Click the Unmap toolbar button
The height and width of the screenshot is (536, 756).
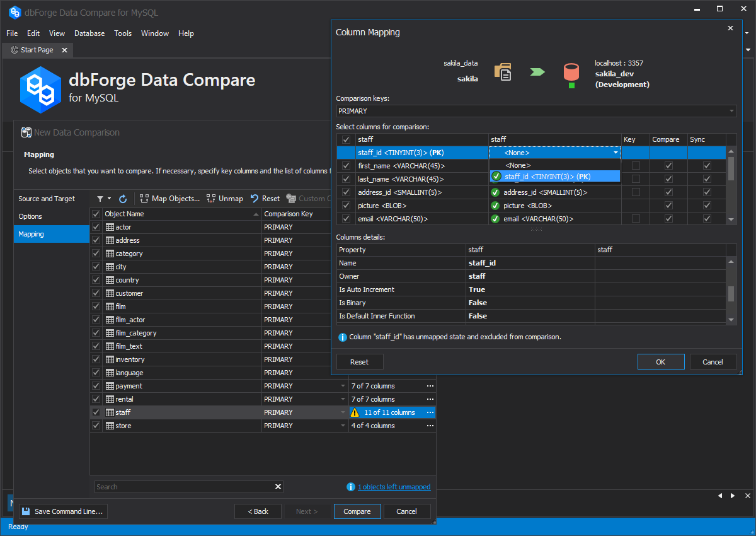click(x=225, y=199)
